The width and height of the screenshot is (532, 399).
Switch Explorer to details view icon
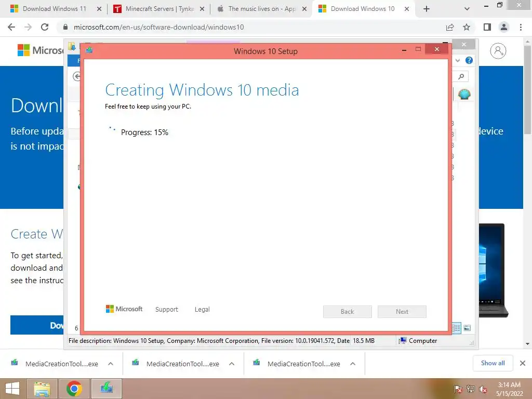coord(456,328)
